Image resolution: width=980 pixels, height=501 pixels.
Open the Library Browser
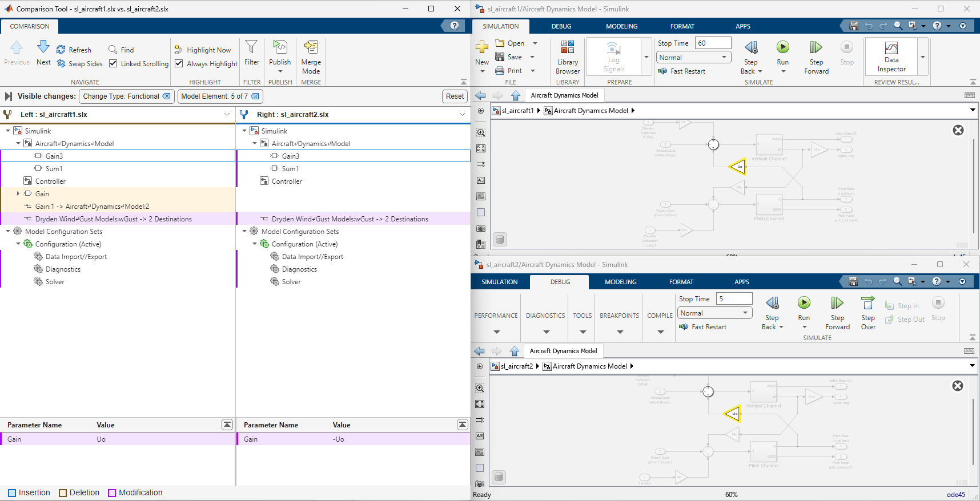click(x=568, y=58)
